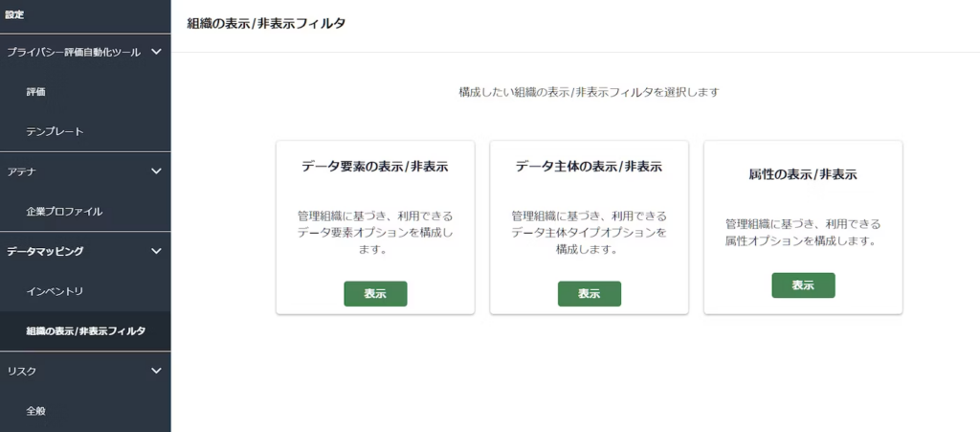
Task: Click the データマッピング section label
Action: (45, 251)
